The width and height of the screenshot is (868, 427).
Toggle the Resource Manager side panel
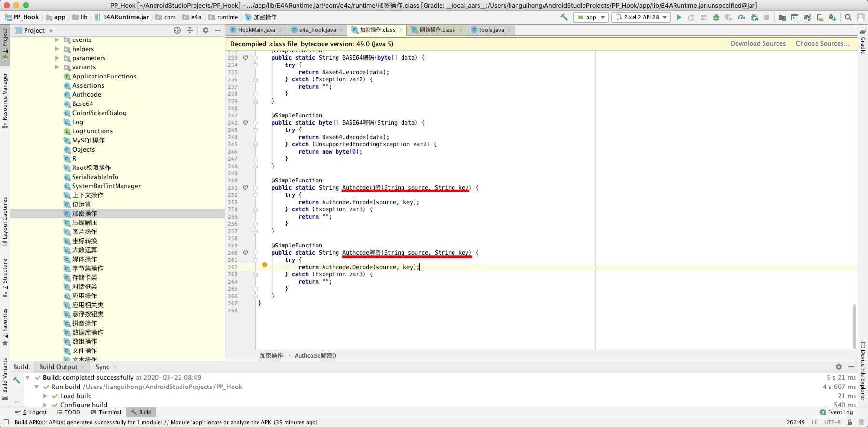click(5, 100)
